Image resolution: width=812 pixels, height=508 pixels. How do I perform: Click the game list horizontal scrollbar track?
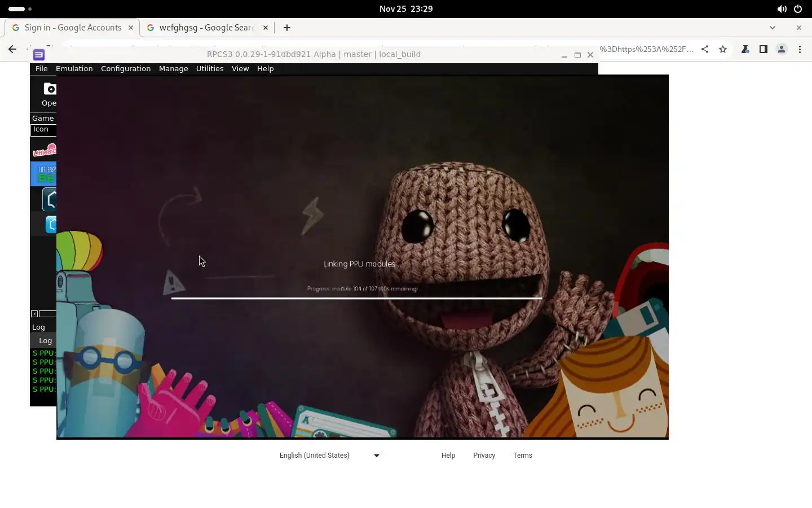coord(47,314)
